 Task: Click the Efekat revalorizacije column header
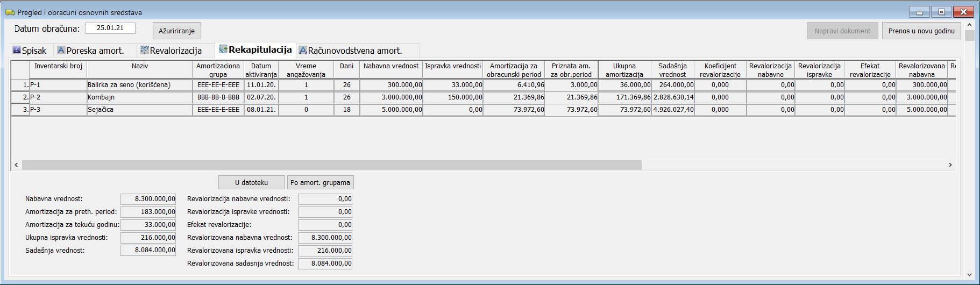870,70
